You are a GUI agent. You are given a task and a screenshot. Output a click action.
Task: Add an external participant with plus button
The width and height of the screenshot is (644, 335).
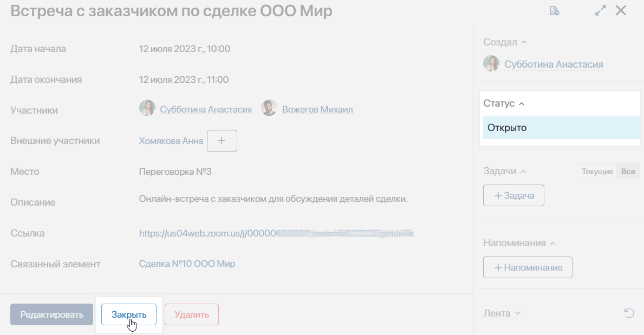coord(222,141)
